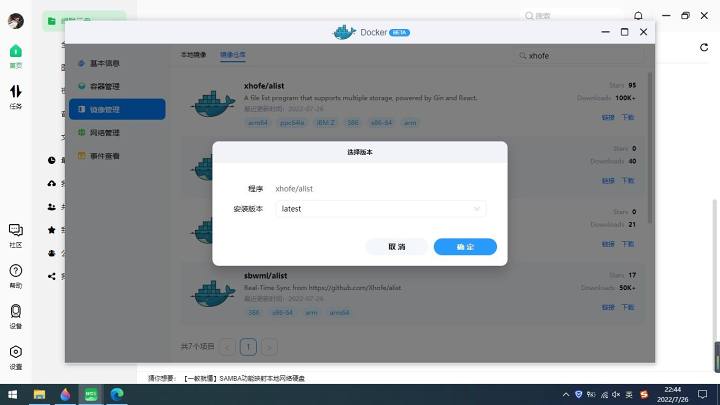Click the SAMBA article link at bottom
This screenshot has height=405, width=720.
[x=244, y=378]
